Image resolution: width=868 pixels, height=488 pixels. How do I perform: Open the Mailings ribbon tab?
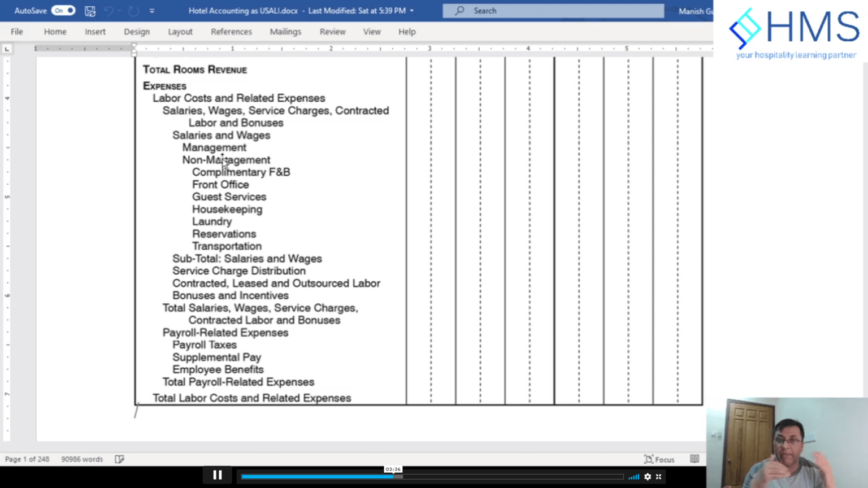[285, 32]
